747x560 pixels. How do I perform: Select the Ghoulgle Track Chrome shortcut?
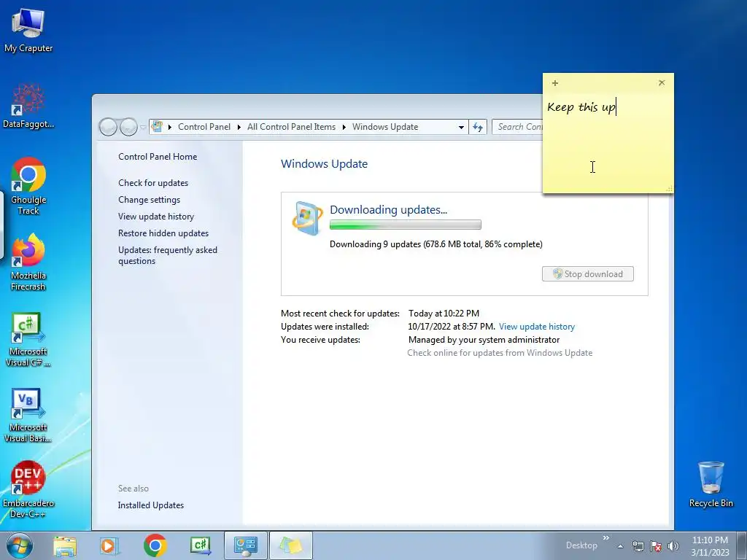point(28,186)
